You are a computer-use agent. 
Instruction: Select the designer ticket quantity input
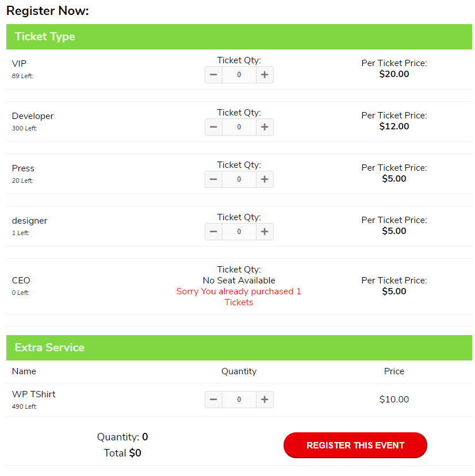(239, 232)
